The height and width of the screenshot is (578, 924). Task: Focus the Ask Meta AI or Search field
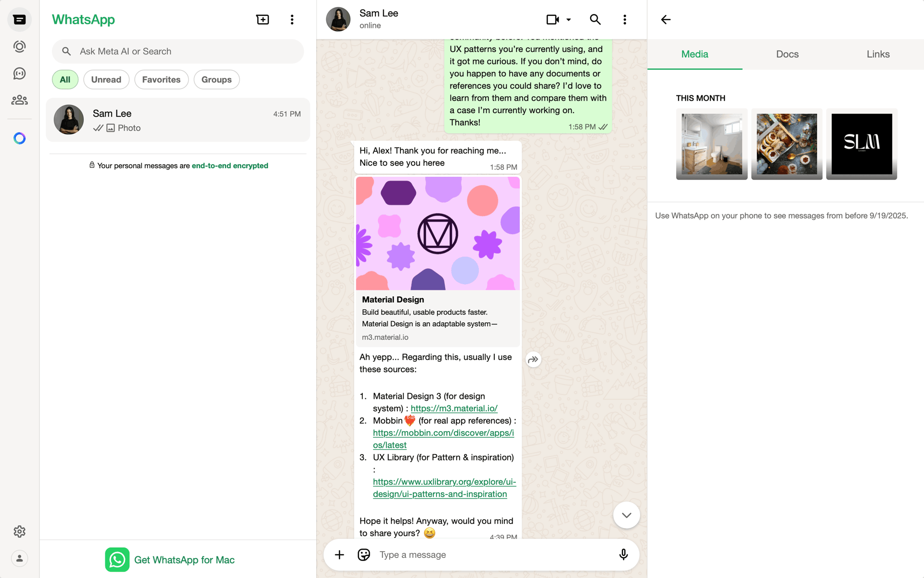pyautogui.click(x=178, y=52)
